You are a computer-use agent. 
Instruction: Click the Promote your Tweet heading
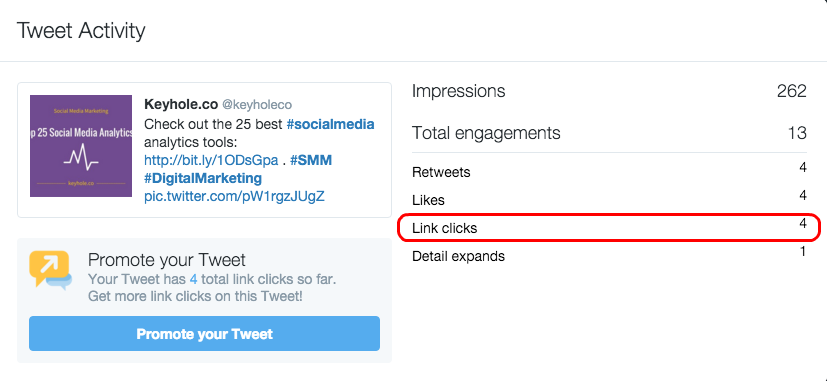[167, 260]
